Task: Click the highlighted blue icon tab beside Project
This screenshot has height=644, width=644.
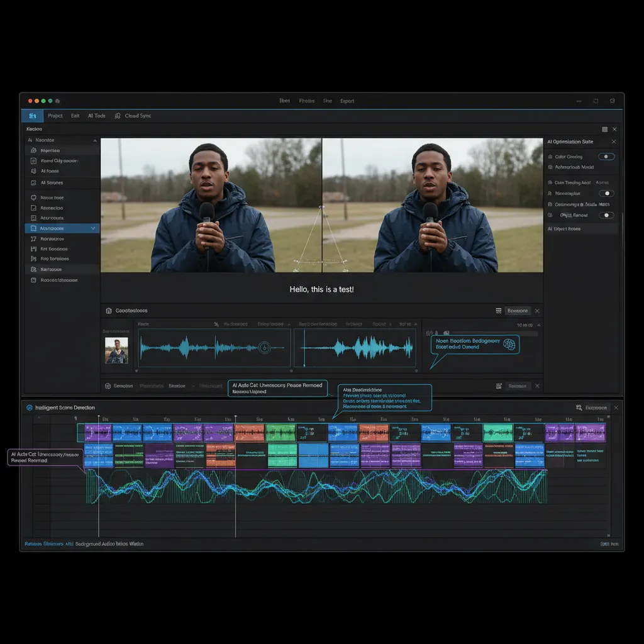Action: 33,116
